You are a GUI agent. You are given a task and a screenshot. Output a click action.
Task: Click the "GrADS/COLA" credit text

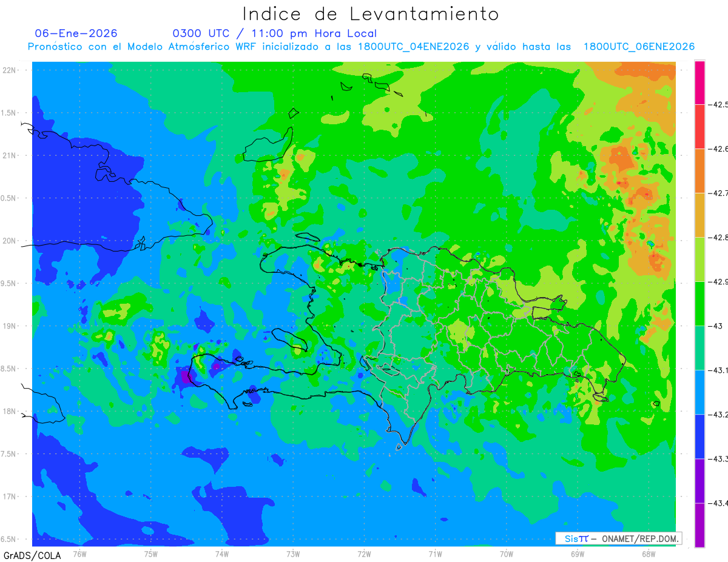point(32,555)
